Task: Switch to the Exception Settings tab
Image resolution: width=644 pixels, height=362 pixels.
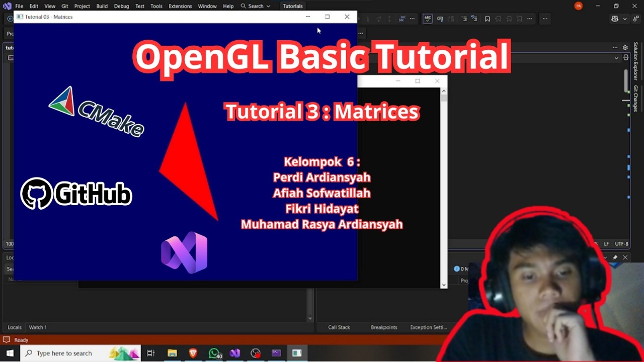Action: pos(428,327)
